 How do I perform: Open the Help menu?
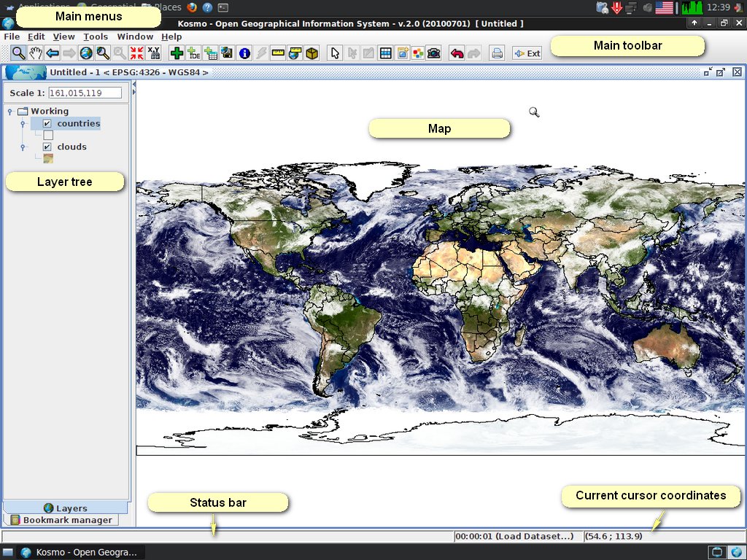(x=171, y=36)
